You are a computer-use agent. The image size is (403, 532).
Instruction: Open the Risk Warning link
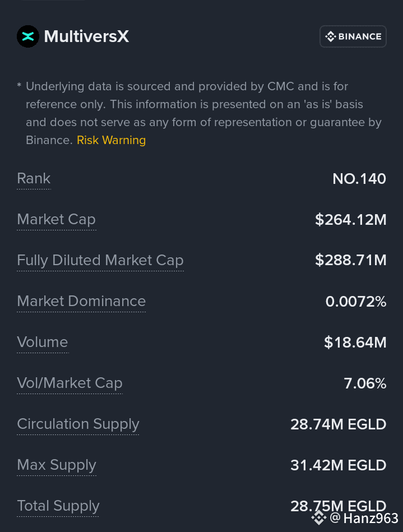[x=111, y=140]
